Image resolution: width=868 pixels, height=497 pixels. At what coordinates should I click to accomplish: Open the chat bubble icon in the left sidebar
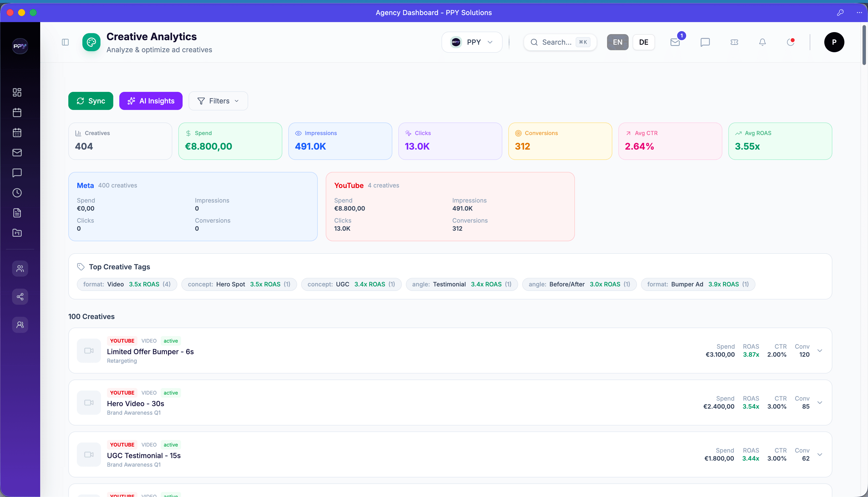[17, 173]
